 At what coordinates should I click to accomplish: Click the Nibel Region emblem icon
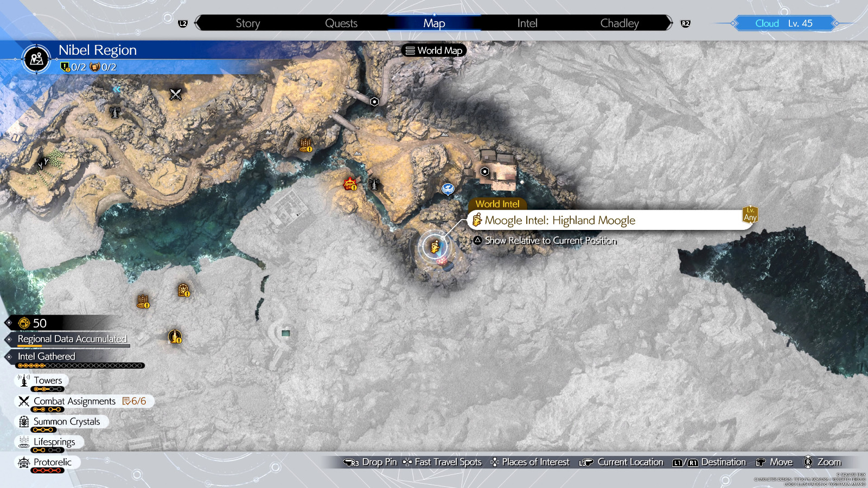36,59
